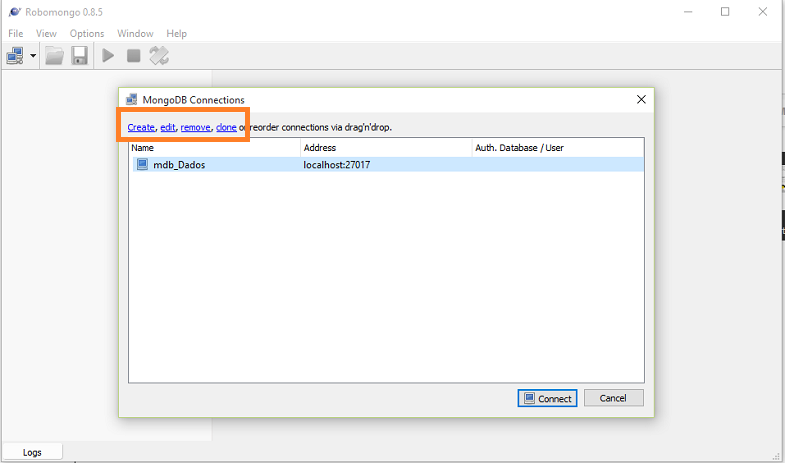Open the Window menu
Viewport: 785px width, 463px height.
(135, 34)
